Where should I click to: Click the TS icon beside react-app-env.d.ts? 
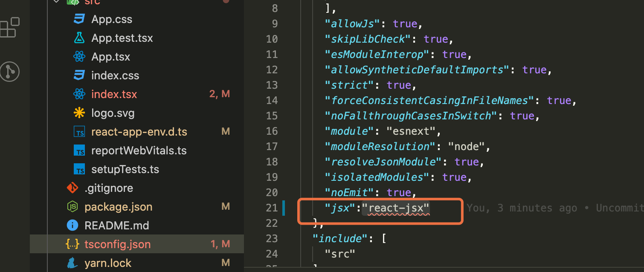coord(79,132)
